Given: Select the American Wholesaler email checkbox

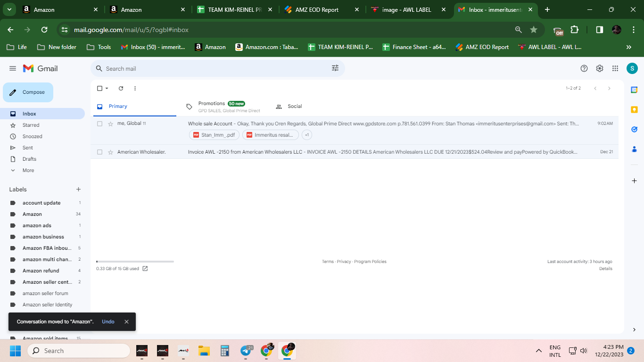Looking at the screenshot, I should point(99,152).
